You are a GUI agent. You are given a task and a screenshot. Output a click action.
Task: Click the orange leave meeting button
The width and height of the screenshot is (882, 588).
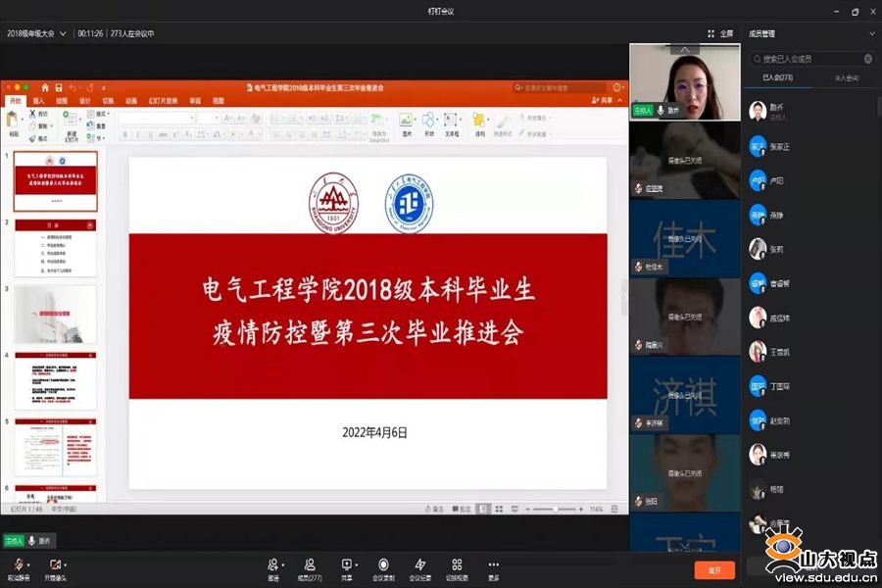[713, 569]
